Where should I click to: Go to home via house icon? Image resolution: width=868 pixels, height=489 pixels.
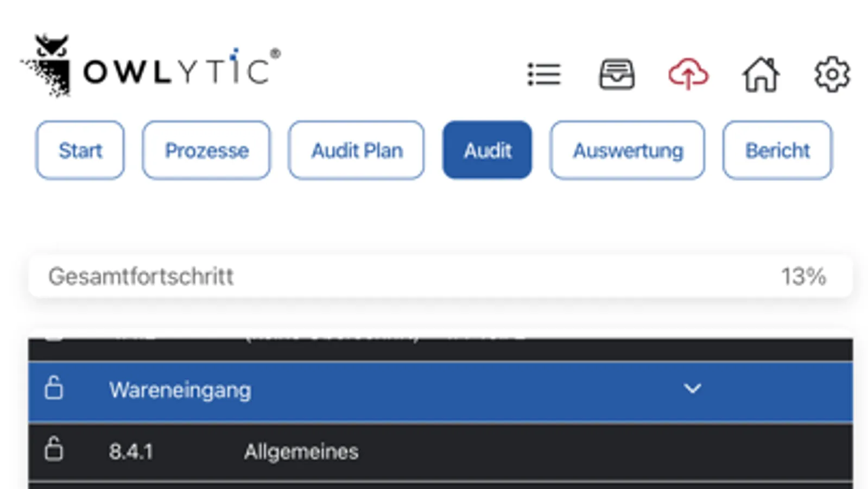pos(761,74)
